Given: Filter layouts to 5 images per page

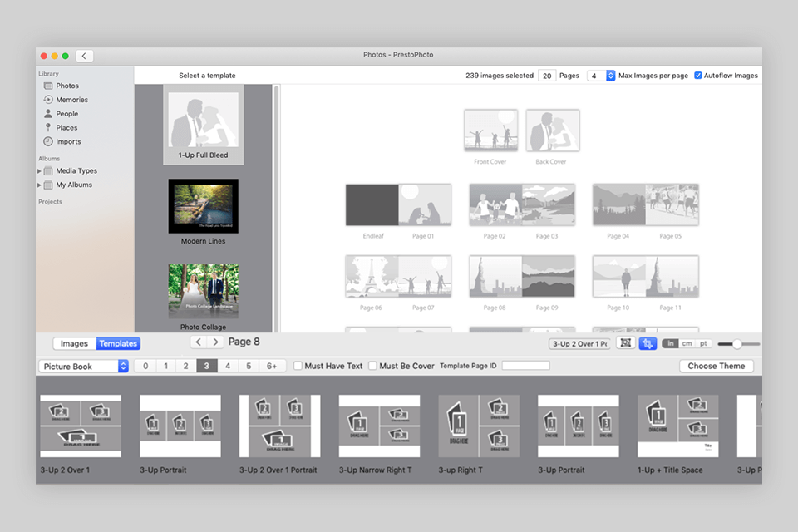Looking at the screenshot, I should (247, 366).
